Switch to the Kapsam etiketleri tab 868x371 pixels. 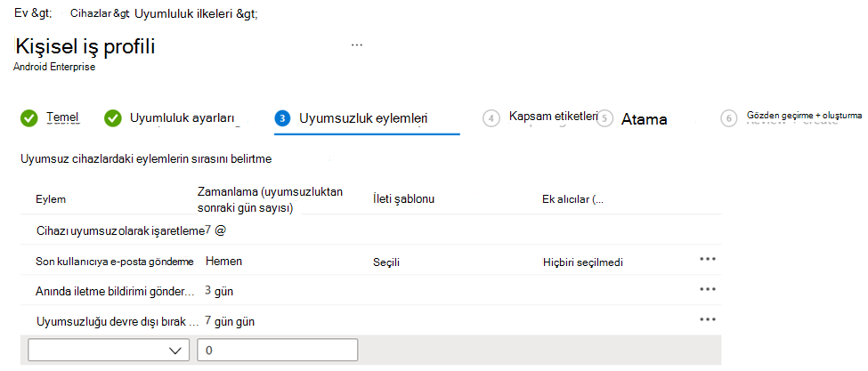[553, 117]
